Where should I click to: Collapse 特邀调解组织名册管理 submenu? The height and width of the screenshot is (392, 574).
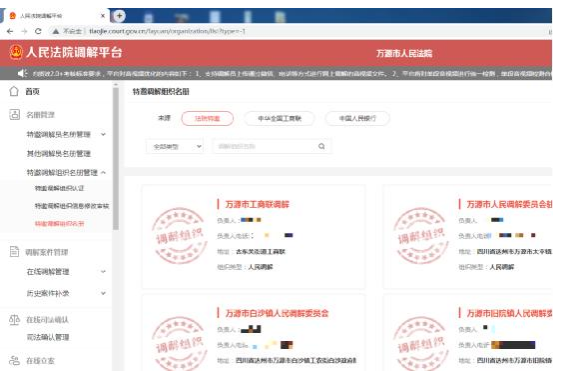point(104,172)
